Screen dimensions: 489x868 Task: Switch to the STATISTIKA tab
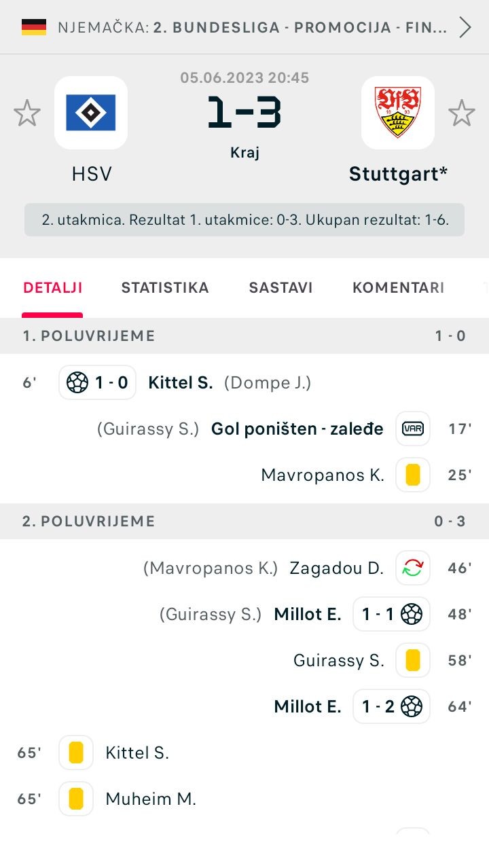tap(165, 287)
